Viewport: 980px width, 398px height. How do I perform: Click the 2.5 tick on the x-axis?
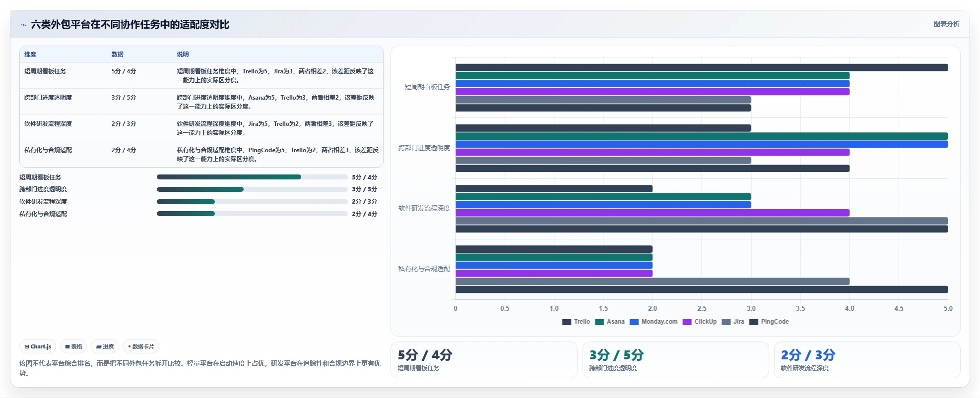702,308
